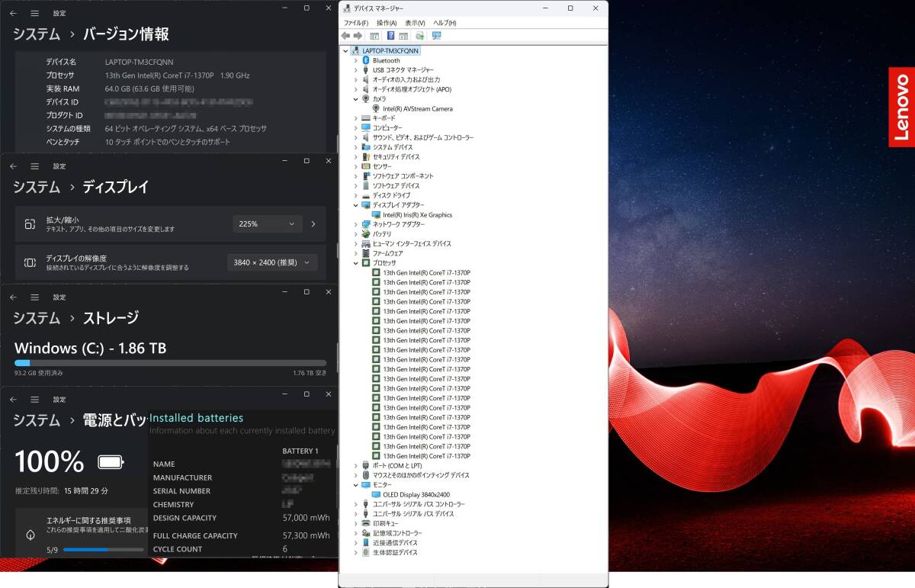915x588 pixels.
Task: Scan for hardware changes using monitor icon
Action: pyautogui.click(x=437, y=36)
